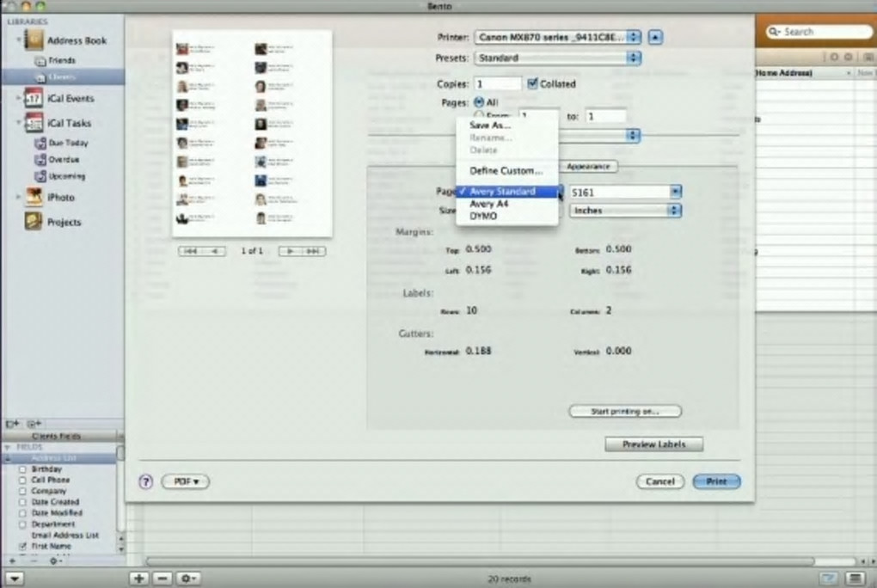Collapse the iCal Tasks disclosure triangle
Viewport: 877px width, 588px height.
pos(18,122)
